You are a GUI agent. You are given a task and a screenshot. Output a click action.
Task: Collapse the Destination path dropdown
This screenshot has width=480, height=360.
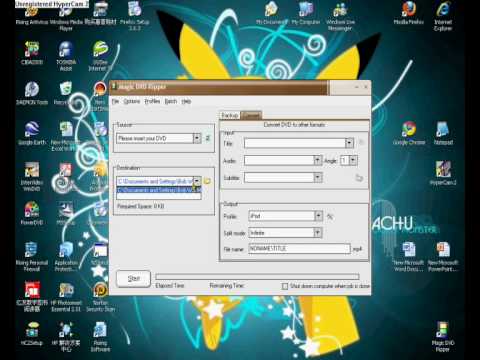[197, 181]
